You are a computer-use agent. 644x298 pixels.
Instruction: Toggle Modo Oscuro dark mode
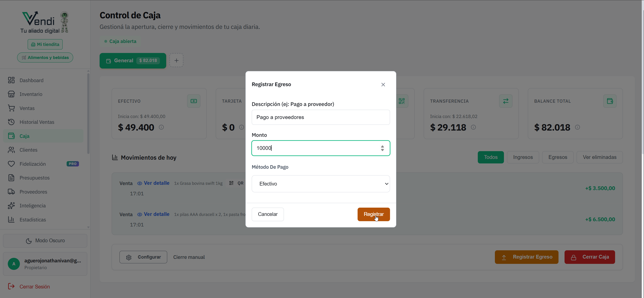[45, 241]
